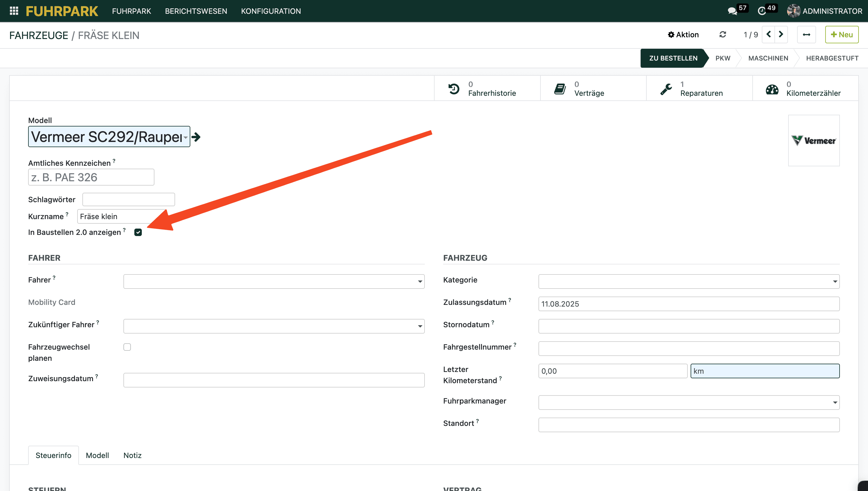
Task: Set the status to Maschinen
Action: tap(768, 58)
